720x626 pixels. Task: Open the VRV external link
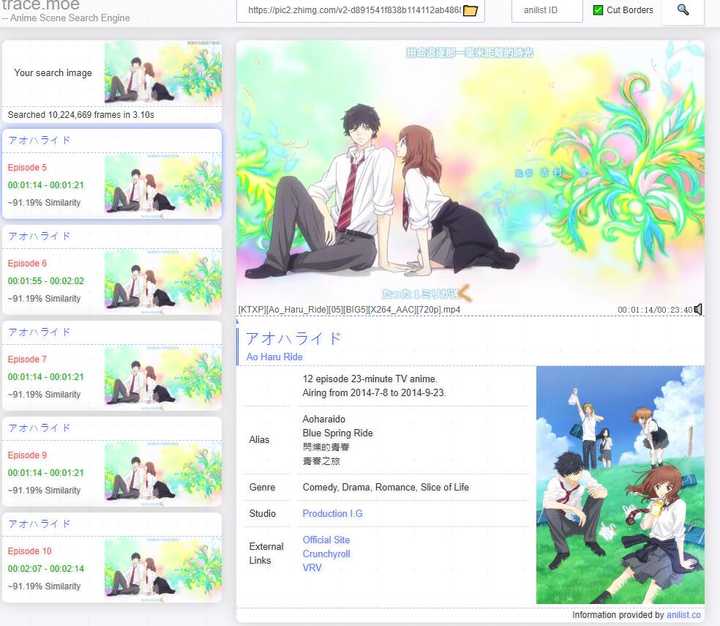[312, 568]
